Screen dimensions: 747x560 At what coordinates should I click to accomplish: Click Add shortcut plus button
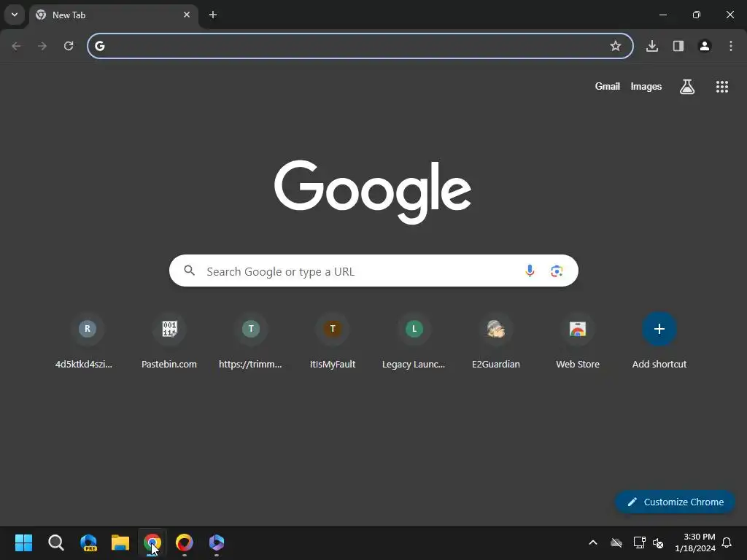659,329
